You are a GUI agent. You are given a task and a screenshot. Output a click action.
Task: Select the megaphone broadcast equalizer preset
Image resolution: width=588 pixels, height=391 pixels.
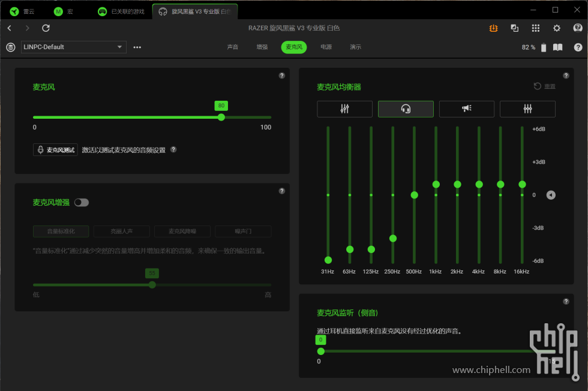click(x=467, y=109)
